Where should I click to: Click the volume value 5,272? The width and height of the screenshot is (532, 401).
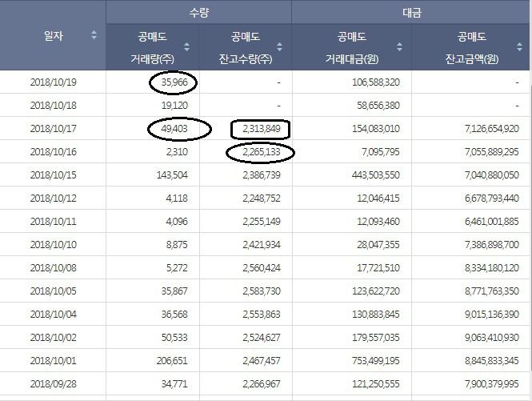[x=177, y=268]
